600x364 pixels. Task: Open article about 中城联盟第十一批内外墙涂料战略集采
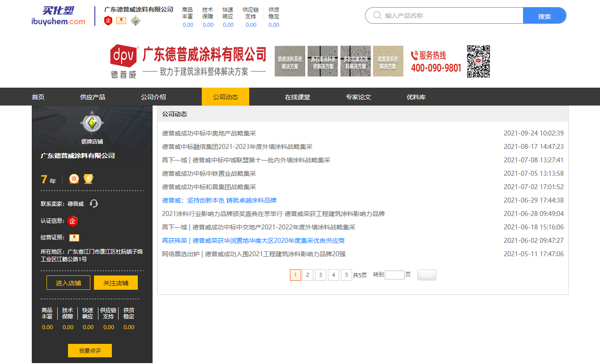click(x=246, y=160)
